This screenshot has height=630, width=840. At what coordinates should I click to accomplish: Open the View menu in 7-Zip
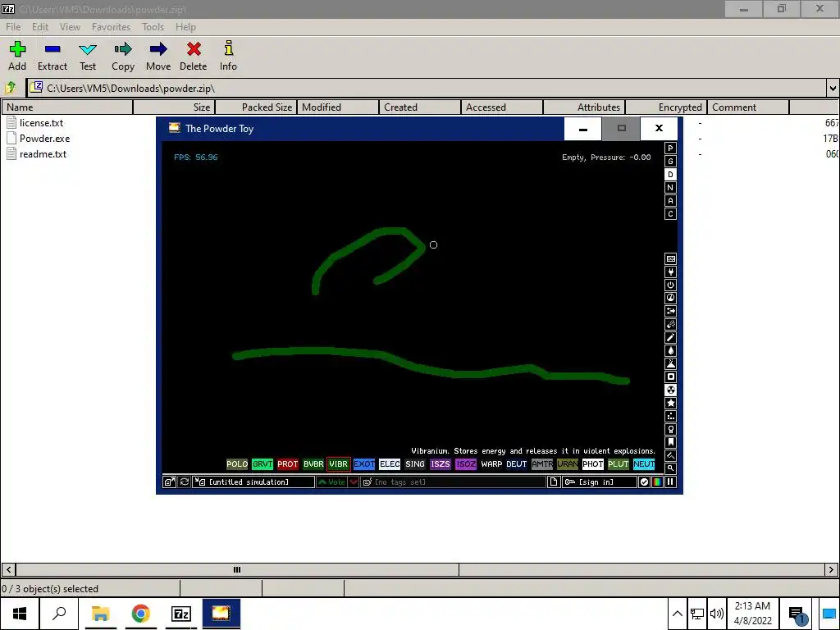click(71, 27)
